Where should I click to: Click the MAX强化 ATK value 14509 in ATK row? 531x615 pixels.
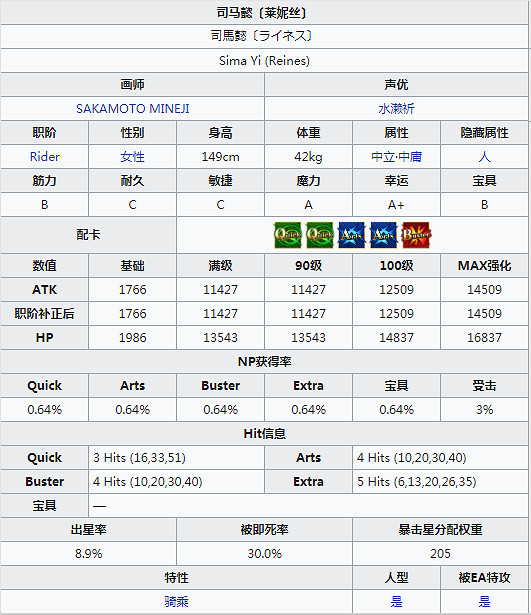point(484,290)
